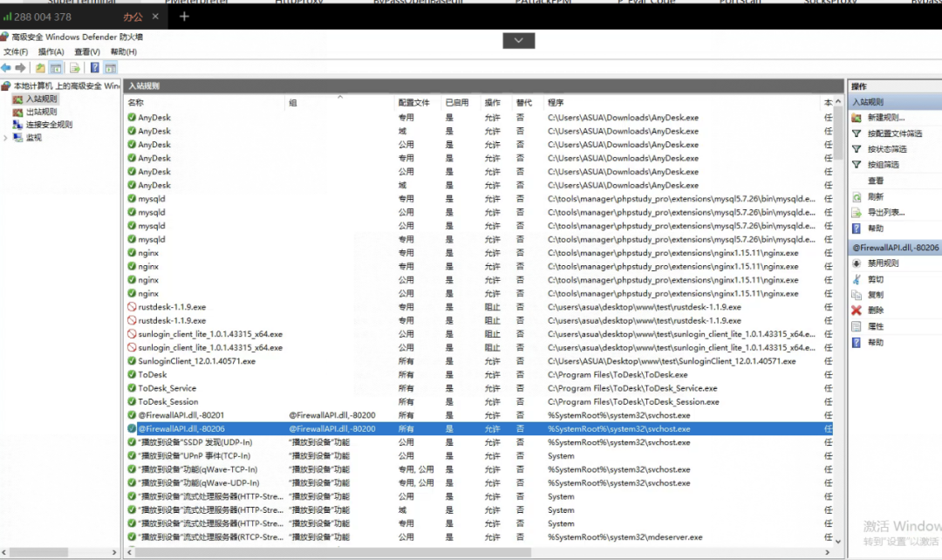Click 按配置文件筛选 filter icon
Image resolution: width=942 pixels, height=560 pixels.
click(857, 133)
